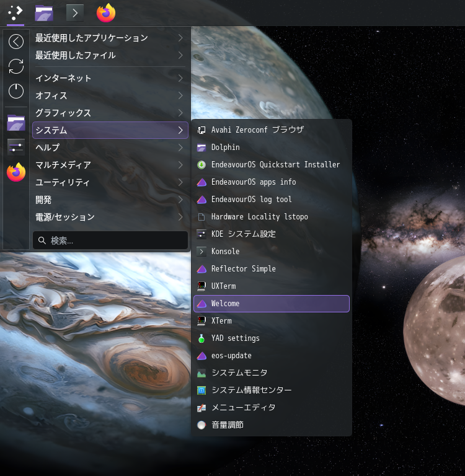Click the 音量調節 icon
465x476 pixels.
[x=201, y=425]
